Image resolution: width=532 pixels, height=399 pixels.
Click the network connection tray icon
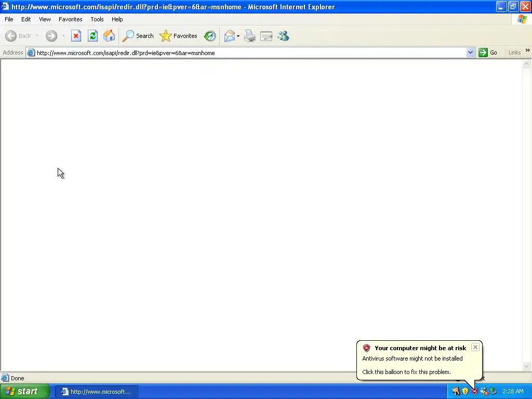pos(484,392)
